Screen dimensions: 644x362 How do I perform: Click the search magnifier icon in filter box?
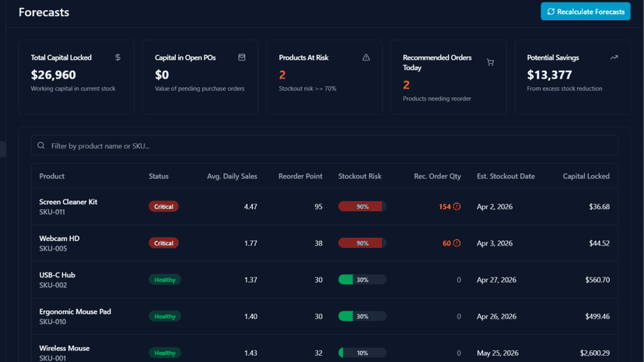coord(41,146)
